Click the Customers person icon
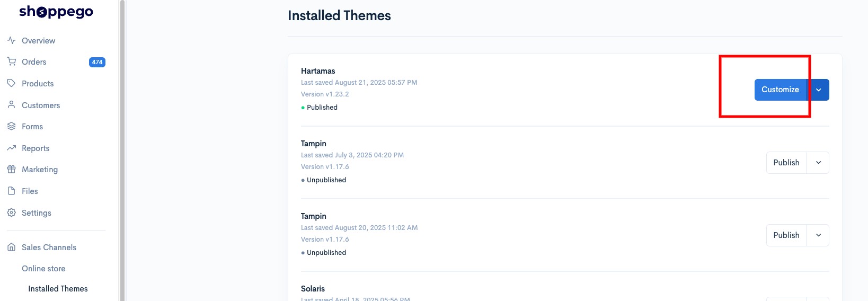Viewport: 868px width, 301px height. (x=11, y=105)
